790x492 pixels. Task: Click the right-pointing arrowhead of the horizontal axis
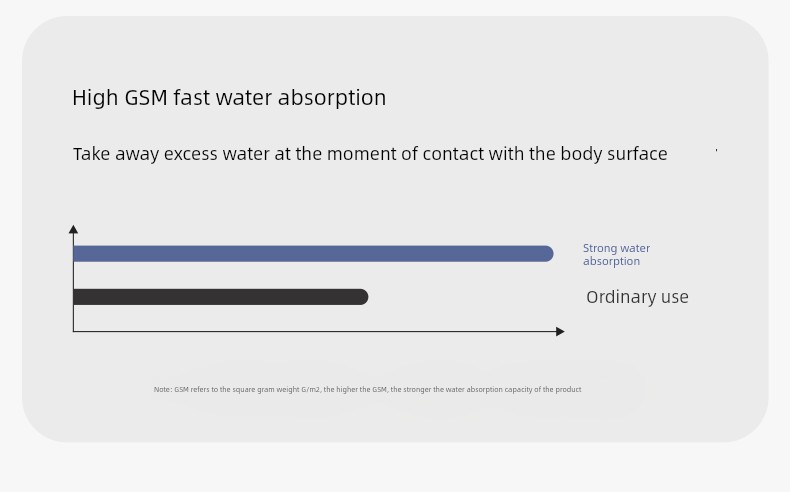click(x=560, y=331)
